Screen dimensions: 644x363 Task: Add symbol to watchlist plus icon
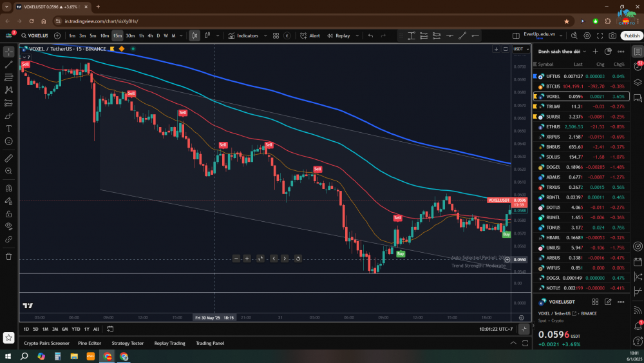pos(596,52)
